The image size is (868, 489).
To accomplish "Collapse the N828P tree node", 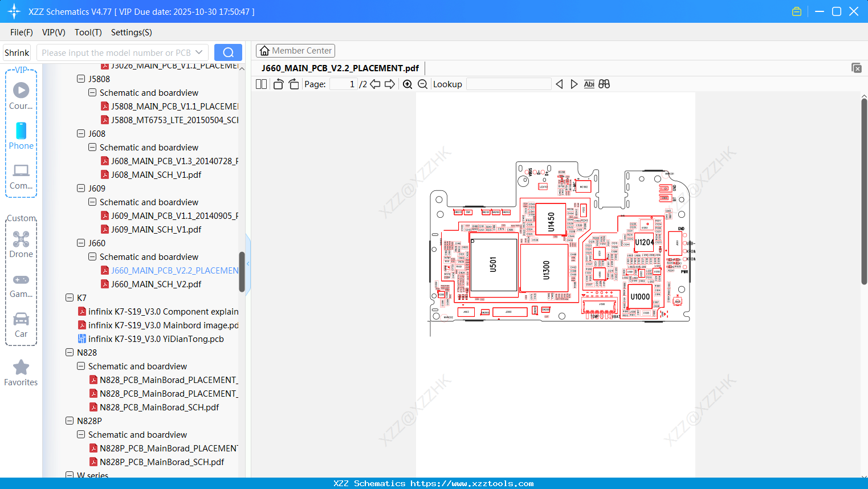I will tap(70, 421).
